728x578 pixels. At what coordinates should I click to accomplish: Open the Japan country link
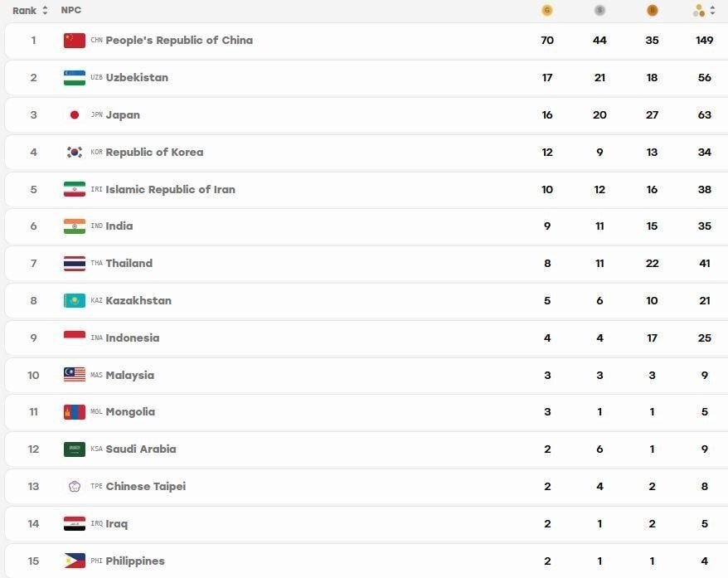pyautogui.click(x=123, y=114)
